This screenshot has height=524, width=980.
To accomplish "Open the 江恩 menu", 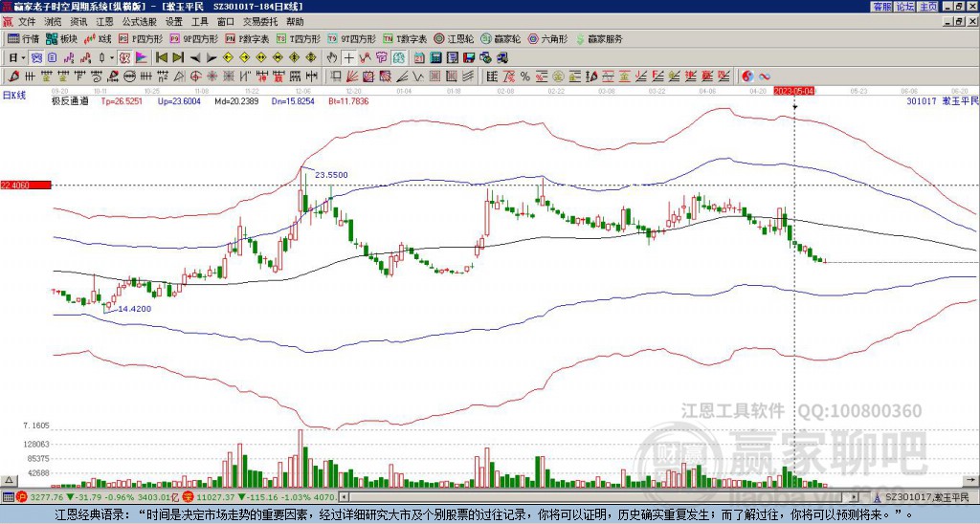I will pyautogui.click(x=104, y=22).
